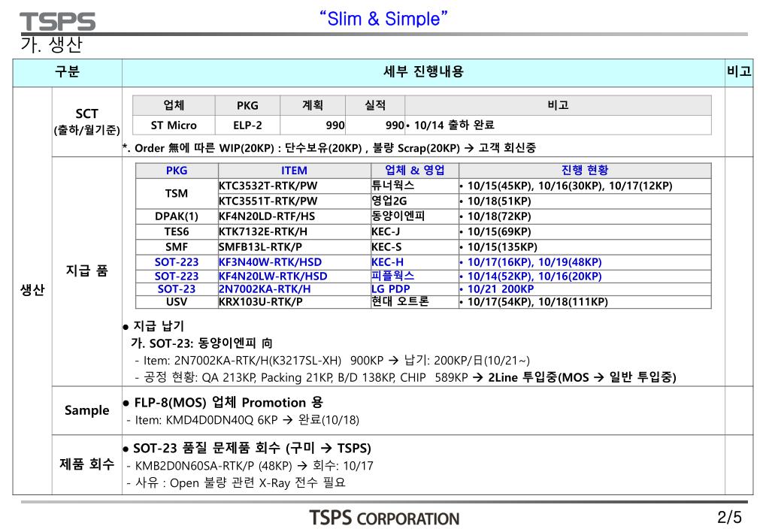The height and width of the screenshot is (532, 769).
Task: Click the ELP-2 package cell
Action: tap(247, 125)
